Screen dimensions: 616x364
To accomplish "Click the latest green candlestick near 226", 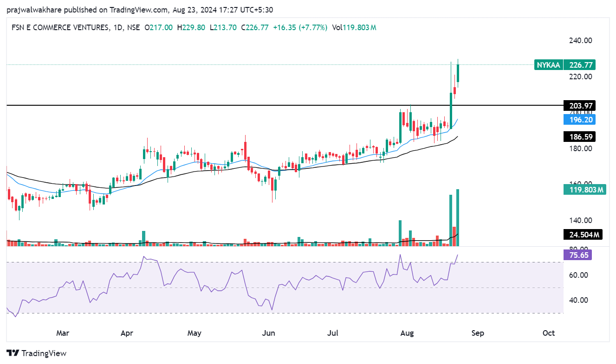I will coord(458,73).
